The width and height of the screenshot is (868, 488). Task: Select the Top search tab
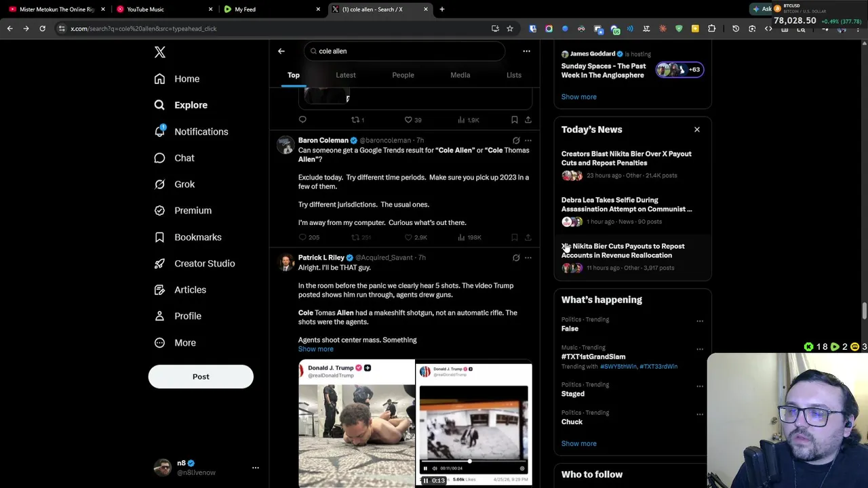click(294, 75)
